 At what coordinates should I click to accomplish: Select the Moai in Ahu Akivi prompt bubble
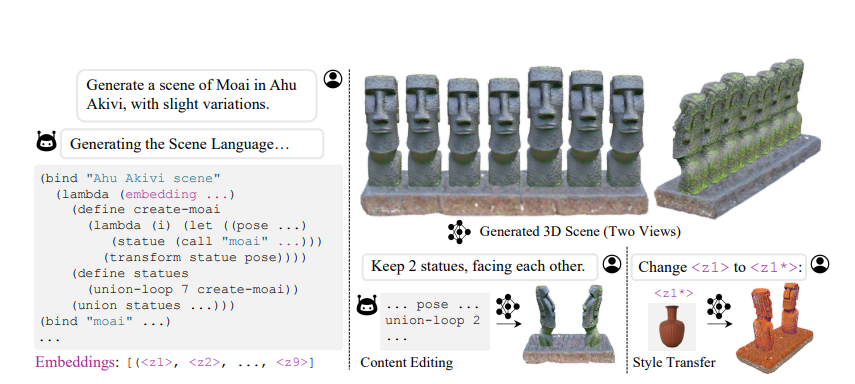click(x=197, y=95)
